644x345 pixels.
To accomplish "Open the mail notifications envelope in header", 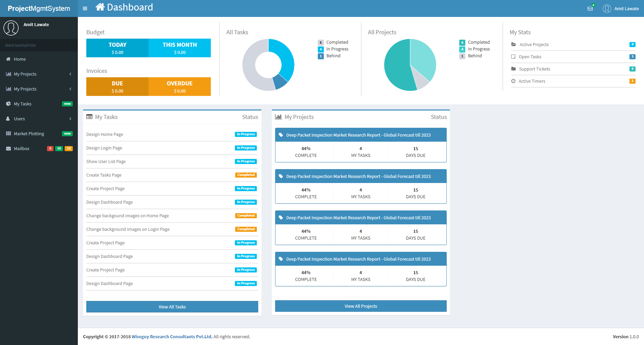I will click(590, 9).
